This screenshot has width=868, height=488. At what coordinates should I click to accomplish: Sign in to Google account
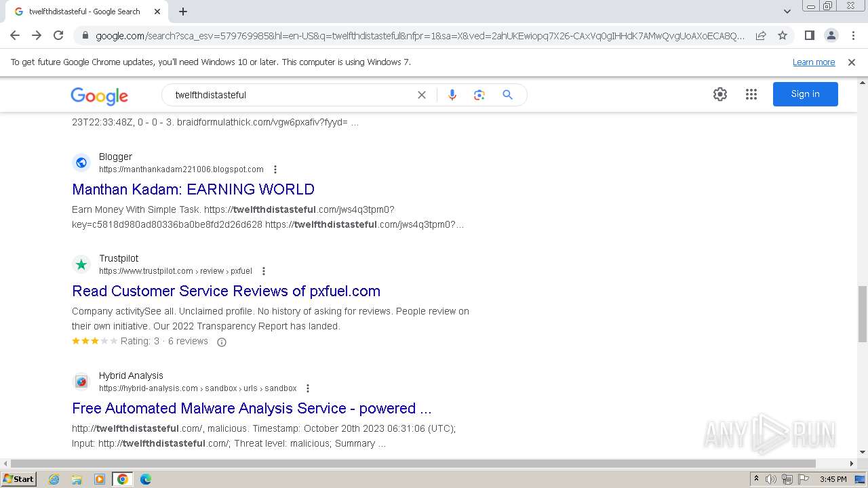pos(806,94)
